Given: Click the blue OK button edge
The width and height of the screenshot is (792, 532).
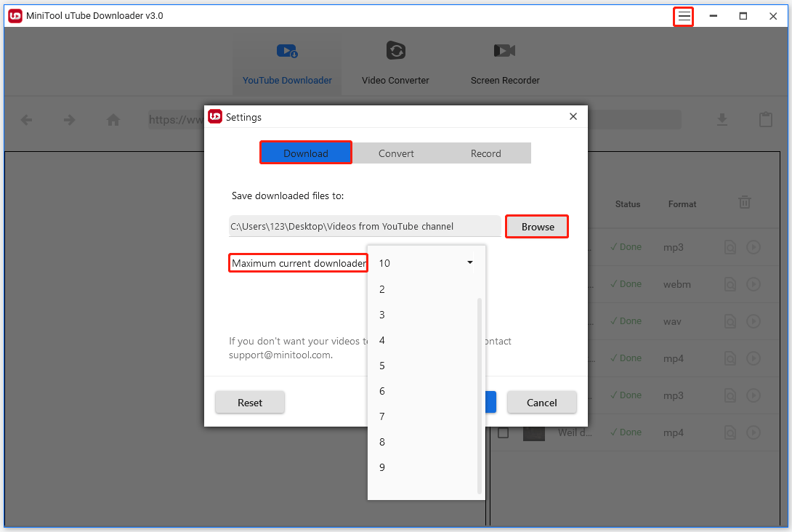Looking at the screenshot, I should (491, 402).
